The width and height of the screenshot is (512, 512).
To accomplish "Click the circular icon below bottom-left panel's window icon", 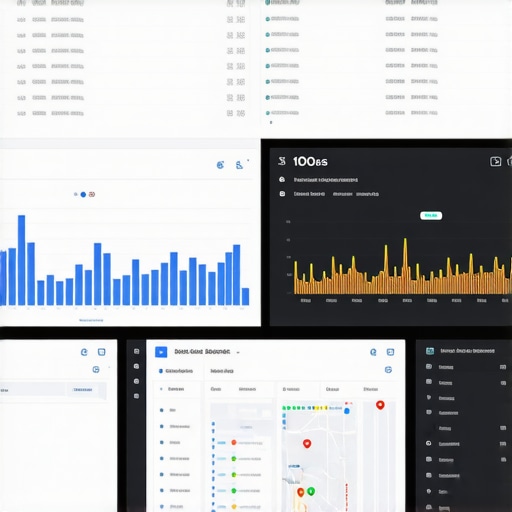I will click(x=96, y=369).
